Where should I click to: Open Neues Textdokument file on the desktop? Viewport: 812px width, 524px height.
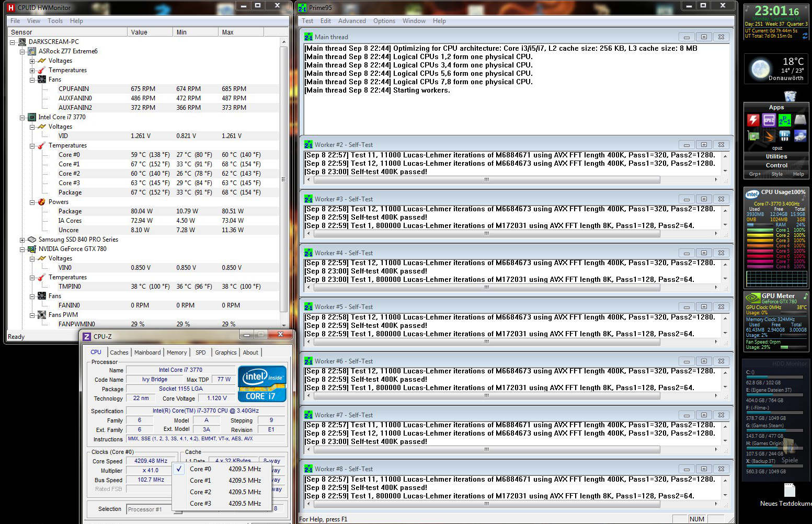click(x=790, y=494)
